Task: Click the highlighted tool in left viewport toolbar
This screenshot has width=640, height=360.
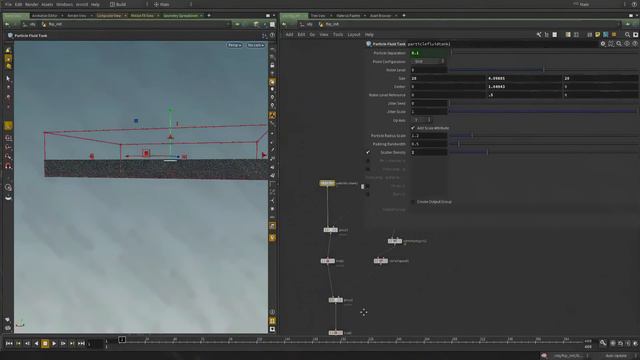Action: 8,126
